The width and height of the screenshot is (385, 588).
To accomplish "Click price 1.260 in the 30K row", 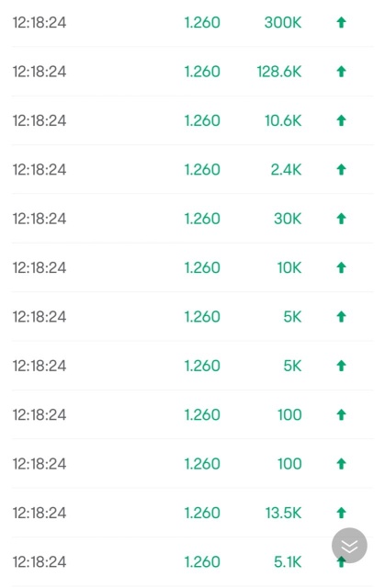I will 202,219.
